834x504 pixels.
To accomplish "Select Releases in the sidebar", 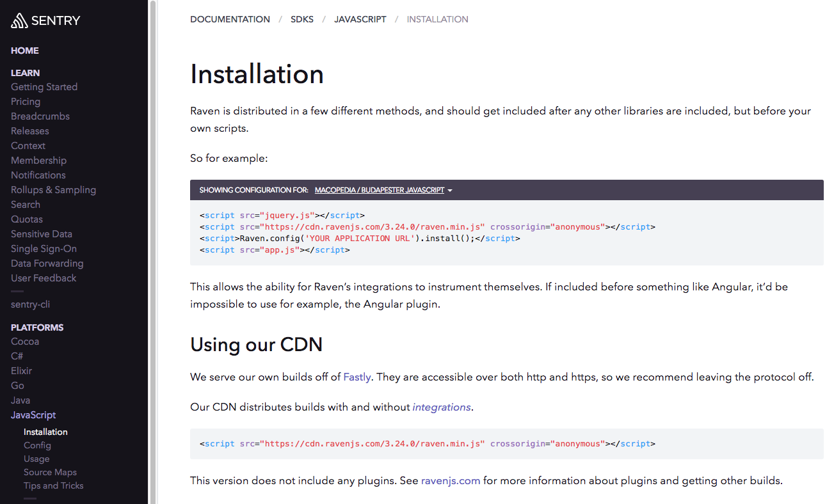I will click(x=30, y=131).
